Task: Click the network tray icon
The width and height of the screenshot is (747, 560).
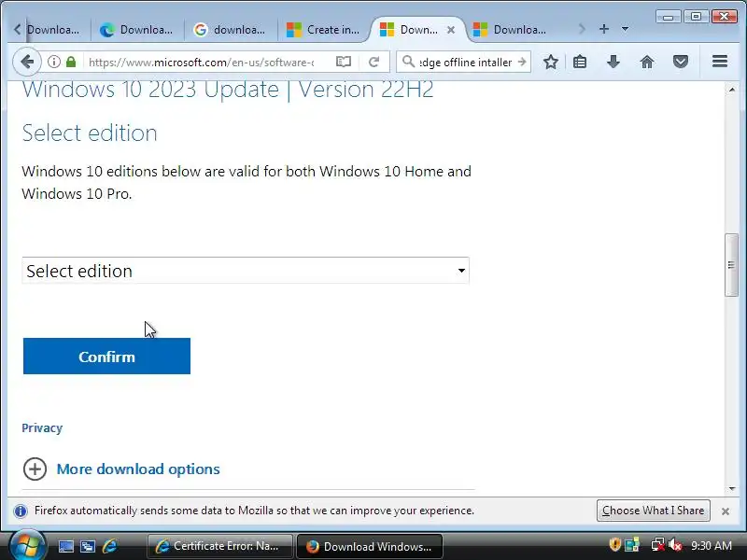Action: coord(658,544)
